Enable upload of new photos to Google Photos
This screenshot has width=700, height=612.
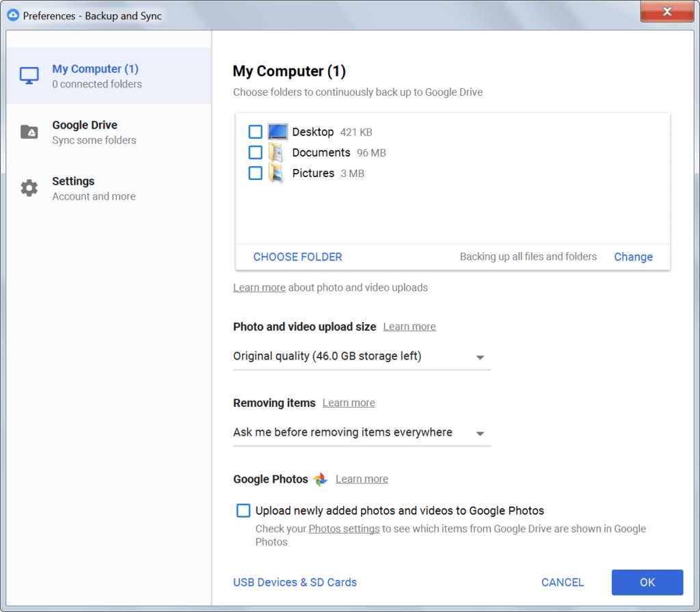click(x=243, y=511)
